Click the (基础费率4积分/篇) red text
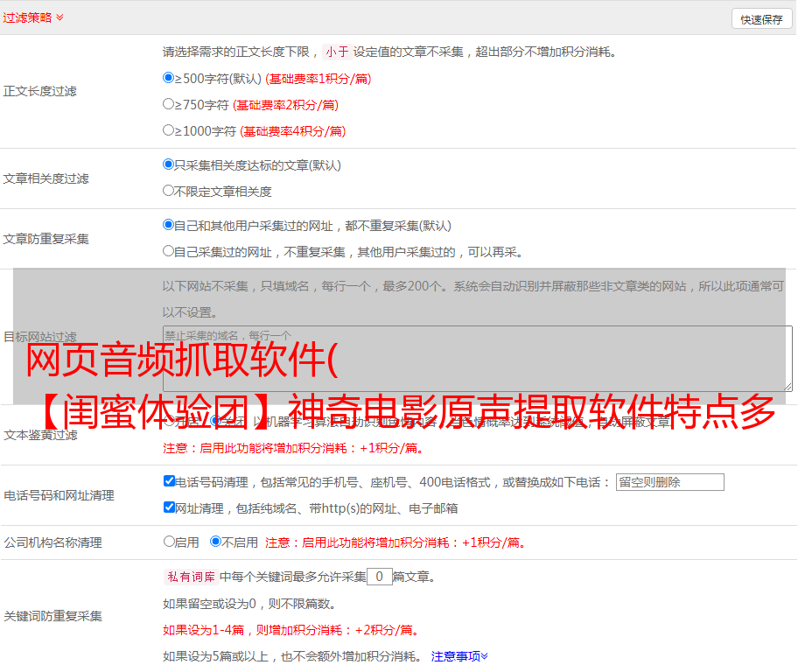The height and width of the screenshot is (672, 798). pos(292,131)
